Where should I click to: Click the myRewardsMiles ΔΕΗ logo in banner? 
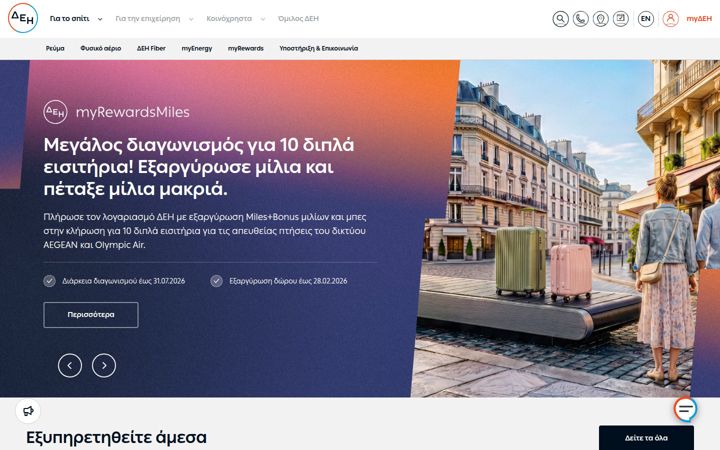point(56,112)
